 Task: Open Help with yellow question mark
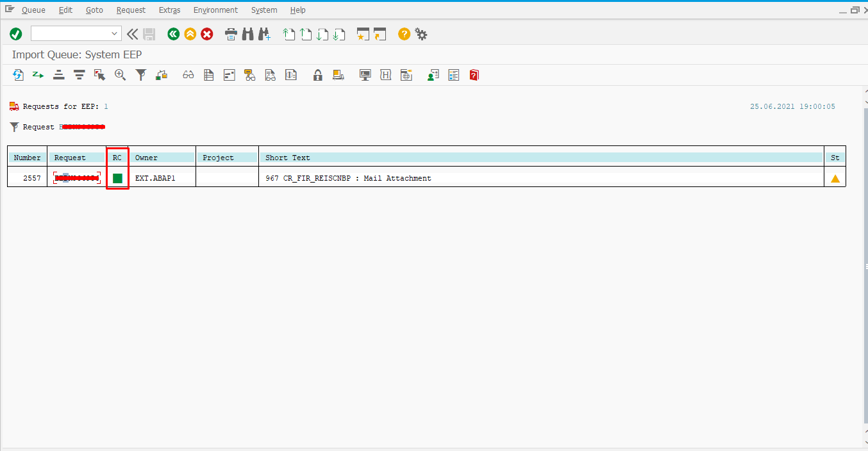point(404,34)
